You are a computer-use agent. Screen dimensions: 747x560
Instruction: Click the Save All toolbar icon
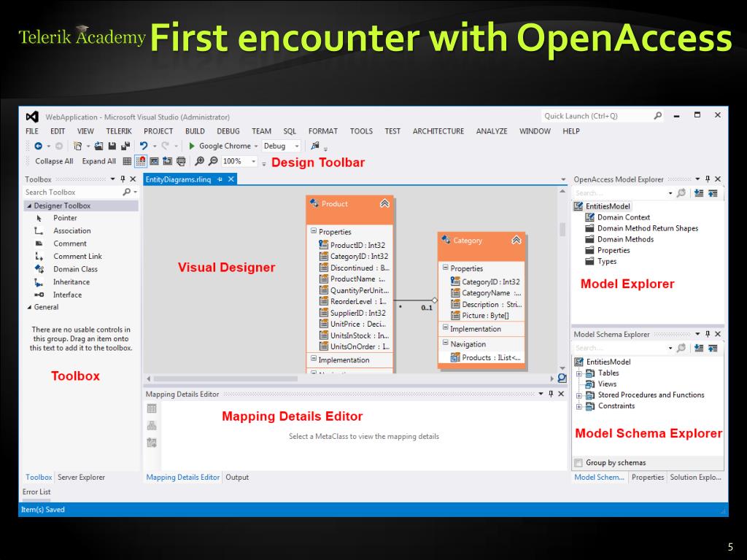[x=125, y=146]
